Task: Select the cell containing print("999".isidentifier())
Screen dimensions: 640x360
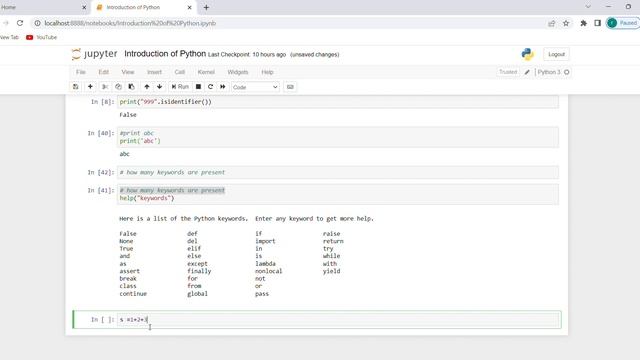Action: 338,102
